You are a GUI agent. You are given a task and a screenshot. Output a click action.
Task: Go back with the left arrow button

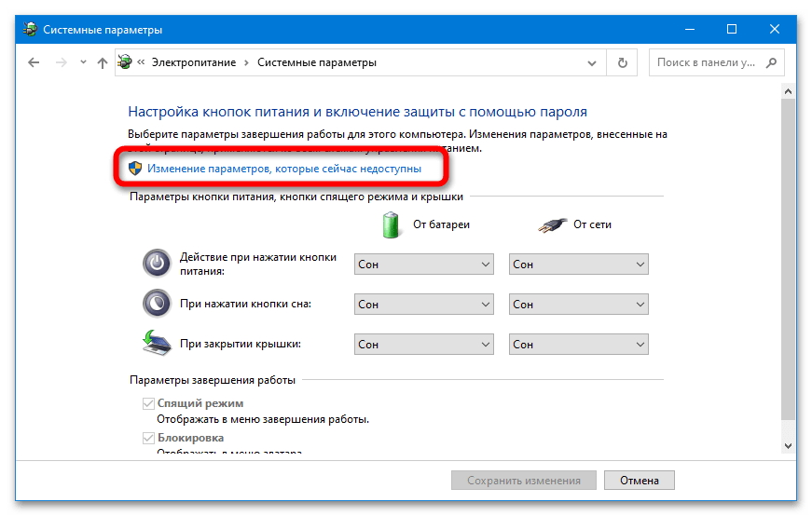[x=34, y=62]
